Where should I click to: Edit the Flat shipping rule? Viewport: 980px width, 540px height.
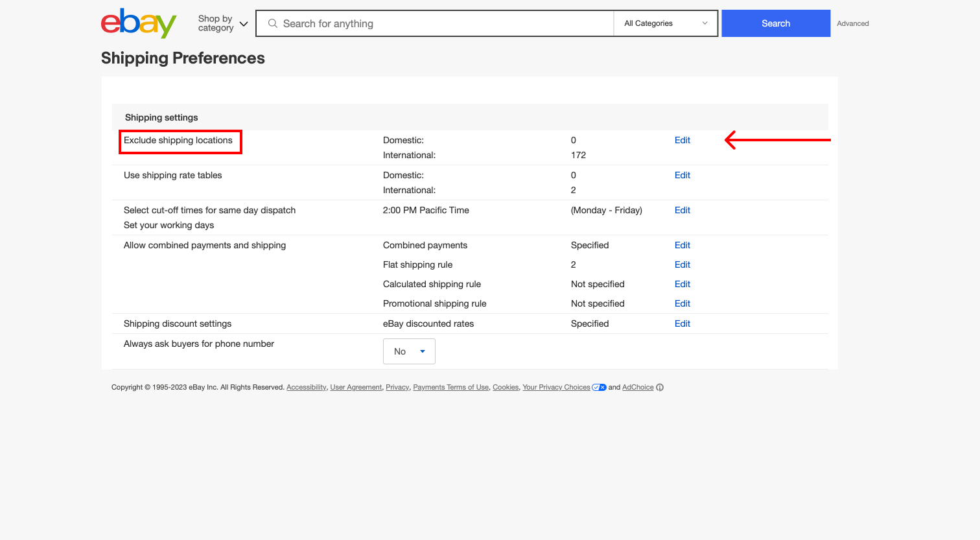click(x=682, y=264)
